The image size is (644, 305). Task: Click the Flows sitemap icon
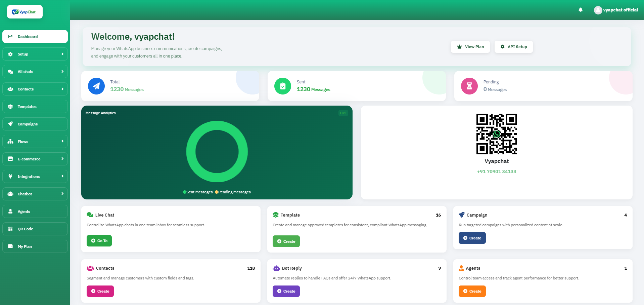(10, 142)
